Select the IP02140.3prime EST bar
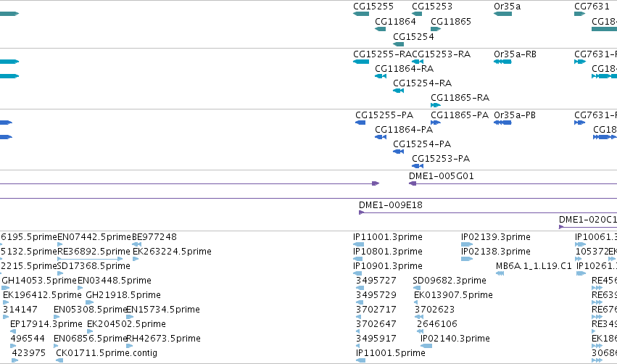 point(426,346)
